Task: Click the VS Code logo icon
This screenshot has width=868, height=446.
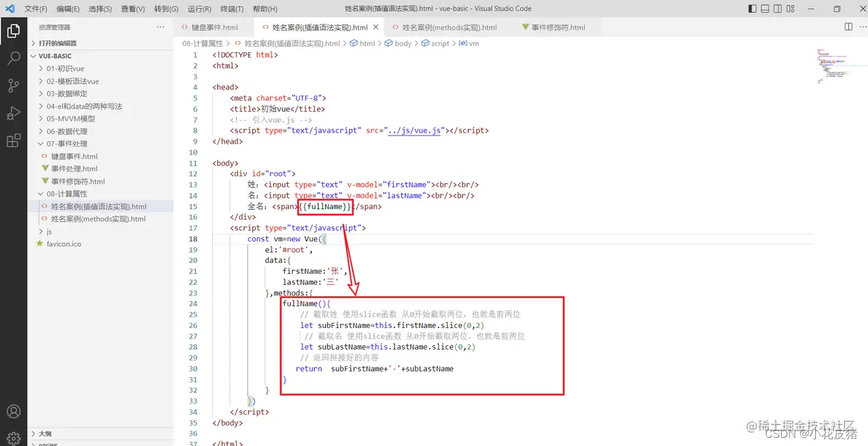Action: click(11, 9)
